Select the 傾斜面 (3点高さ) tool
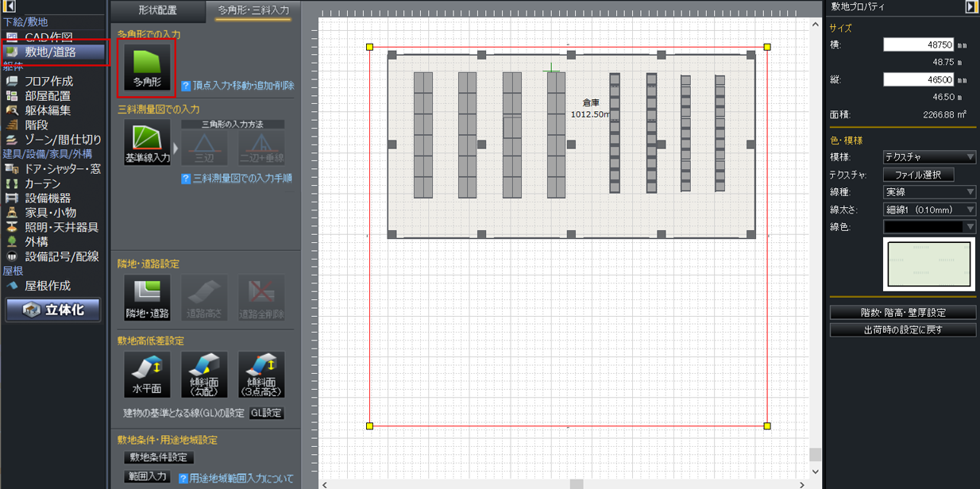Viewport: 980px width, 489px height. pyautogui.click(x=261, y=375)
